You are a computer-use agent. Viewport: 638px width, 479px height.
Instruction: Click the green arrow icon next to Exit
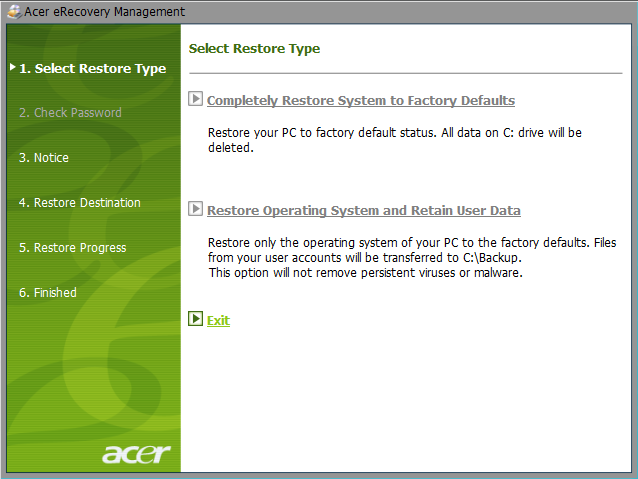(195, 319)
